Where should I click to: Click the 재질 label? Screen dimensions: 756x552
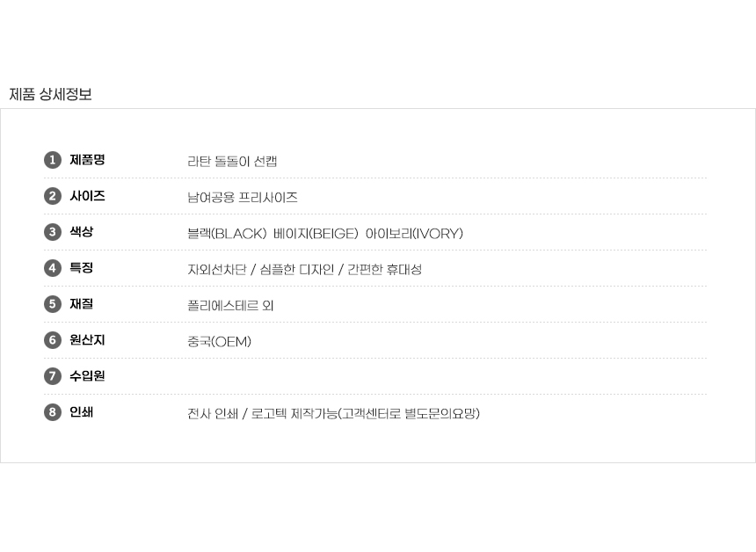point(82,304)
